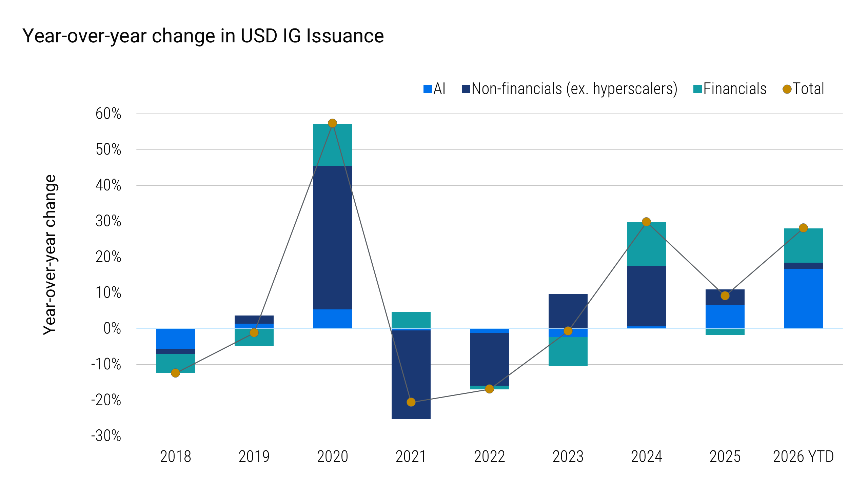Click the 2019 x-axis label
Viewport: 868px width, 488px height.
(254, 456)
